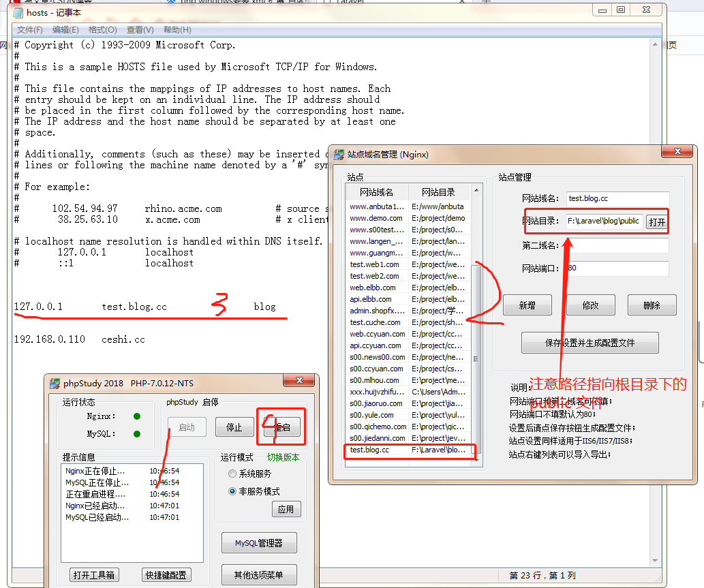Image resolution: width=704 pixels, height=588 pixels.
Task: Select s00.jiedanni.com site row
Action: click(x=408, y=438)
